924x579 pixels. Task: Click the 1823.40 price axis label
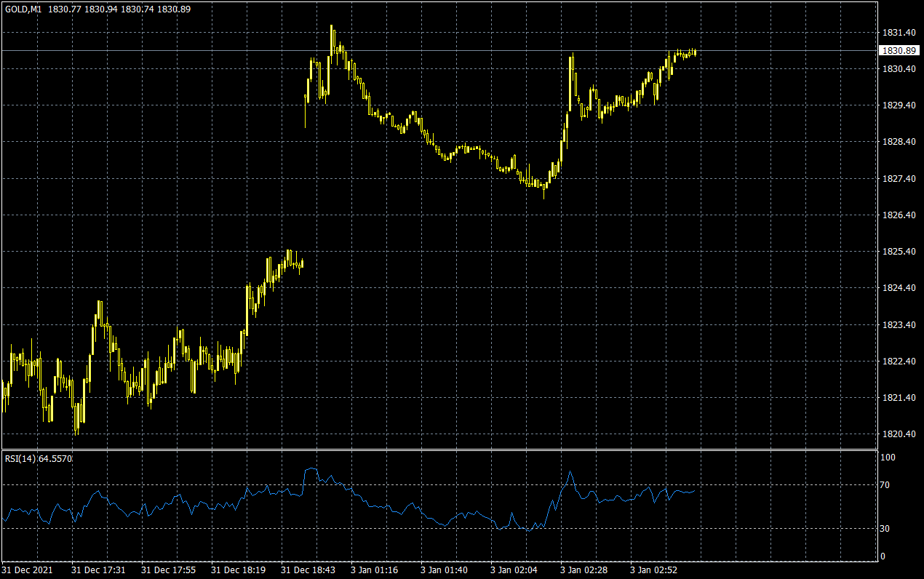898,325
